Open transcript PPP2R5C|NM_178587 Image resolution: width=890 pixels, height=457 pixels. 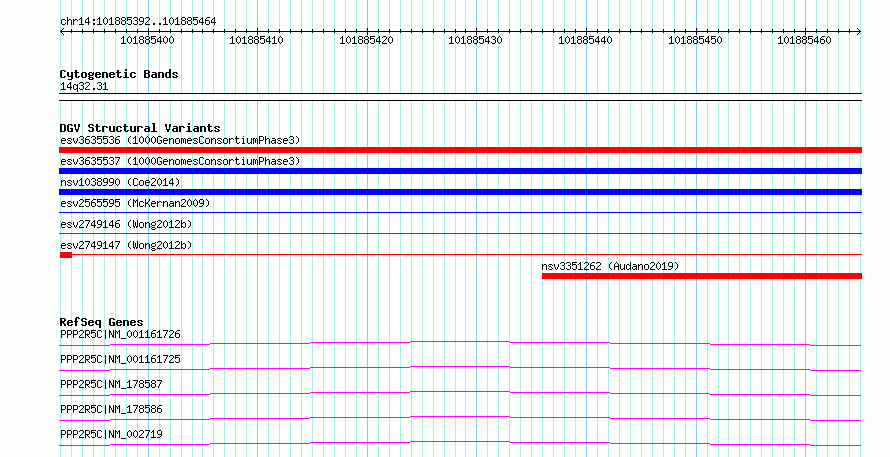tap(111, 384)
